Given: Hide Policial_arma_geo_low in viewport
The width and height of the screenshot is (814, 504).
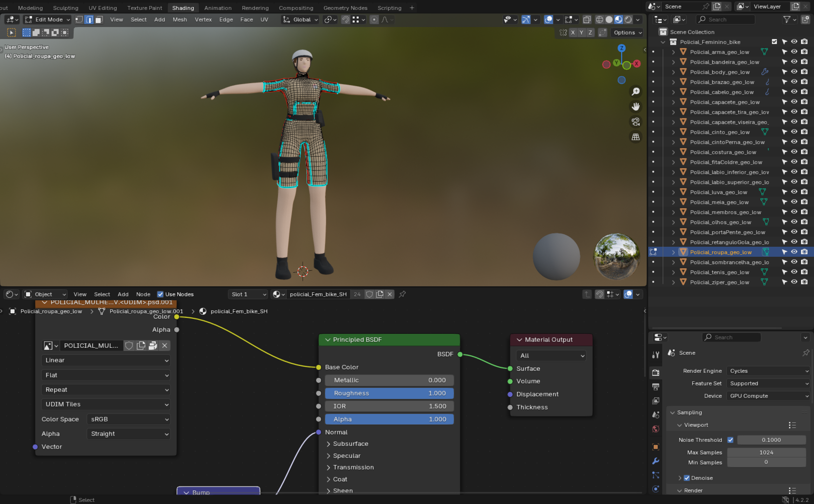Looking at the screenshot, I should click(794, 52).
